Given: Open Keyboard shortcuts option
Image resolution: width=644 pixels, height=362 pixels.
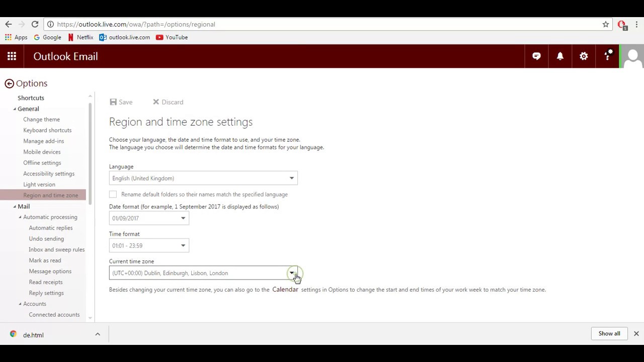Looking at the screenshot, I should [x=47, y=130].
